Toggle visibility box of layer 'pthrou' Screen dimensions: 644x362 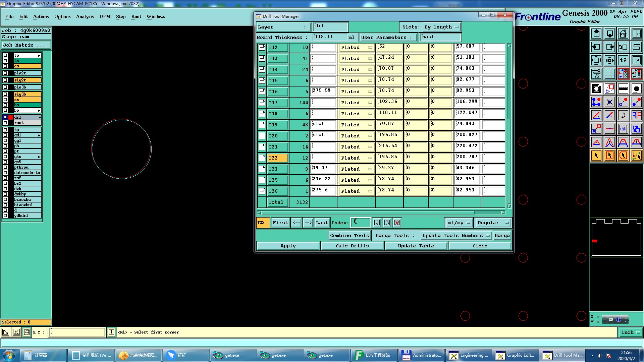pyautogui.click(x=5, y=167)
